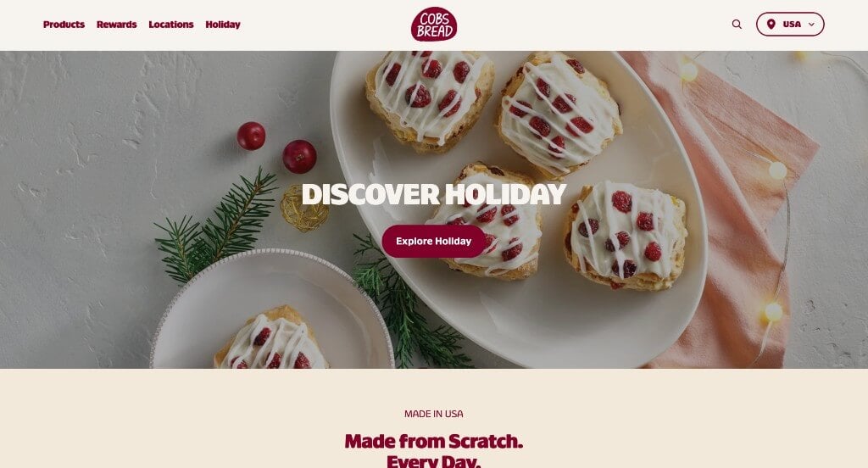Open the Rewards menu item

click(116, 25)
